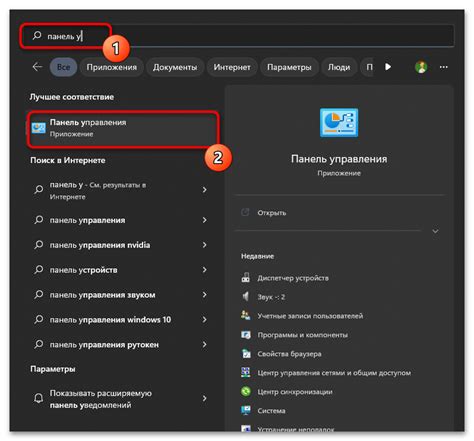The height and width of the screenshot is (441, 474).
Task: Click the large Панель управления app icon
Action: 339,123
